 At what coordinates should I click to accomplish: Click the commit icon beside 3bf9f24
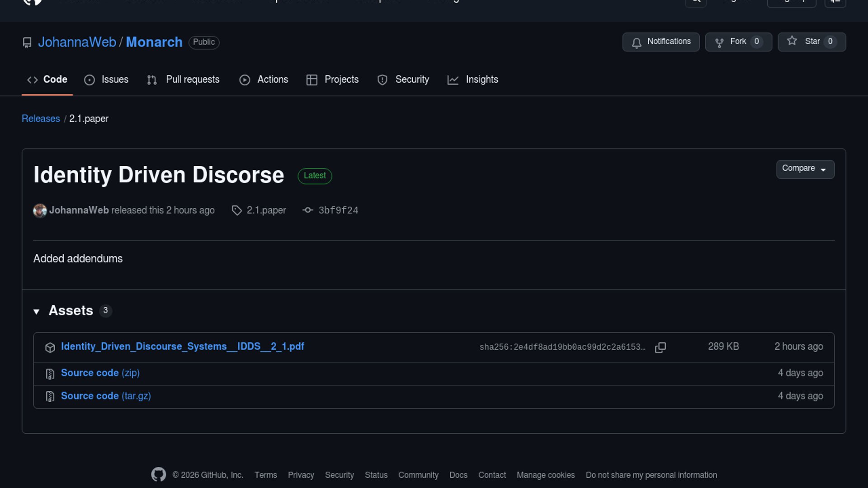point(308,210)
